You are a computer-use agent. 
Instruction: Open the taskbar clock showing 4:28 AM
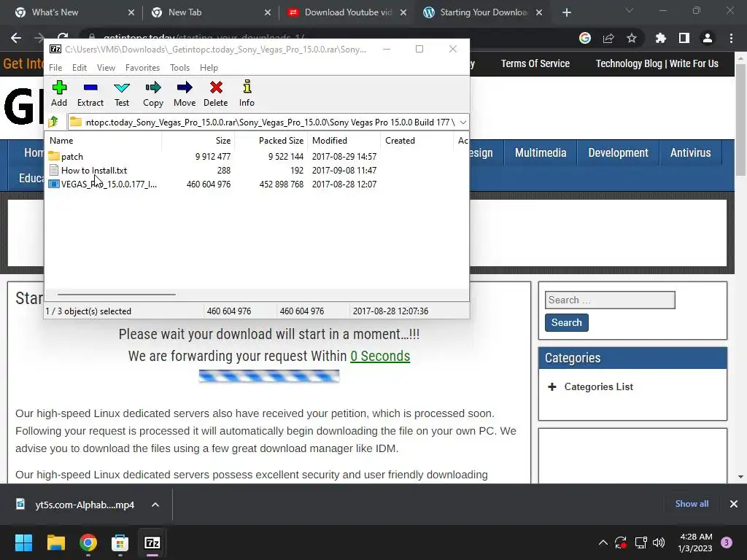click(695, 542)
